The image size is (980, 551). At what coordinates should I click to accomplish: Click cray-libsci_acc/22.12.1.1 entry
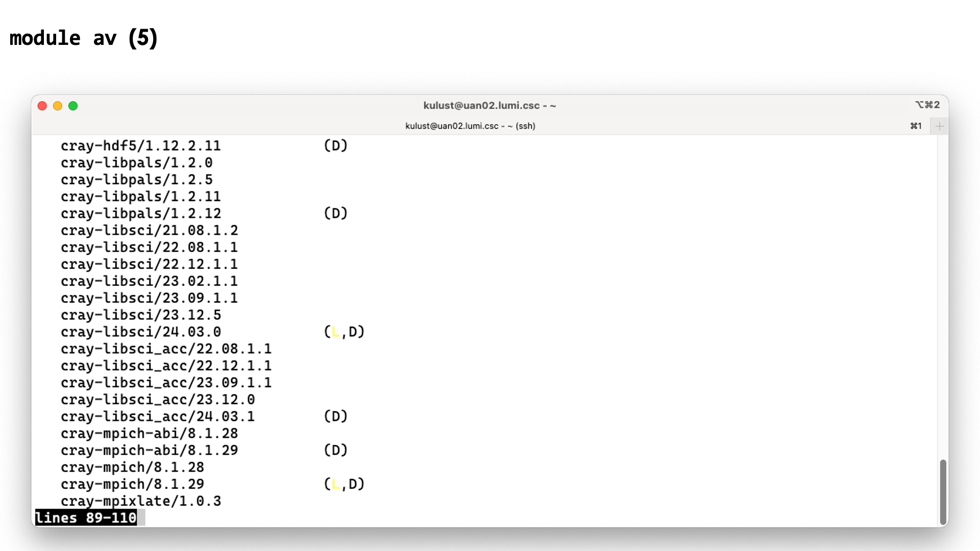(x=166, y=366)
